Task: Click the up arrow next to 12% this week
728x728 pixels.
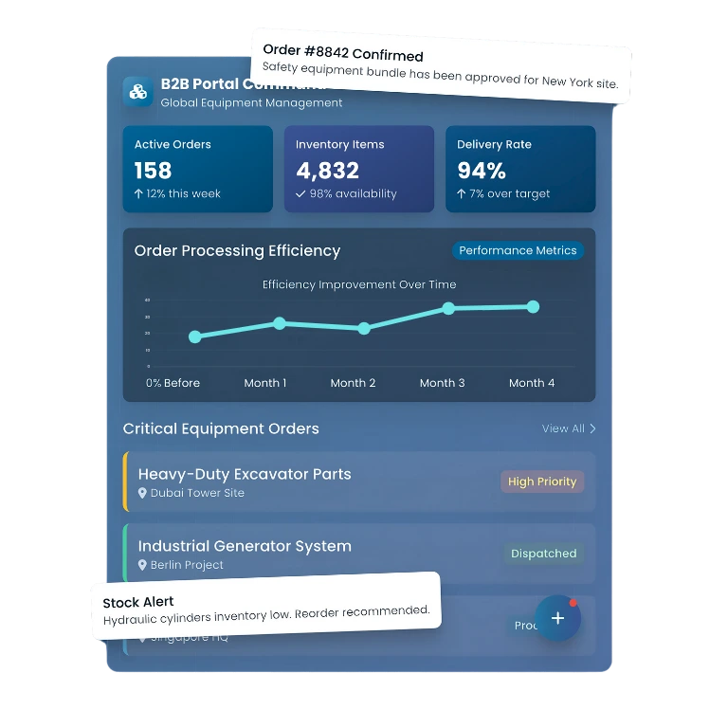Action: click(138, 193)
